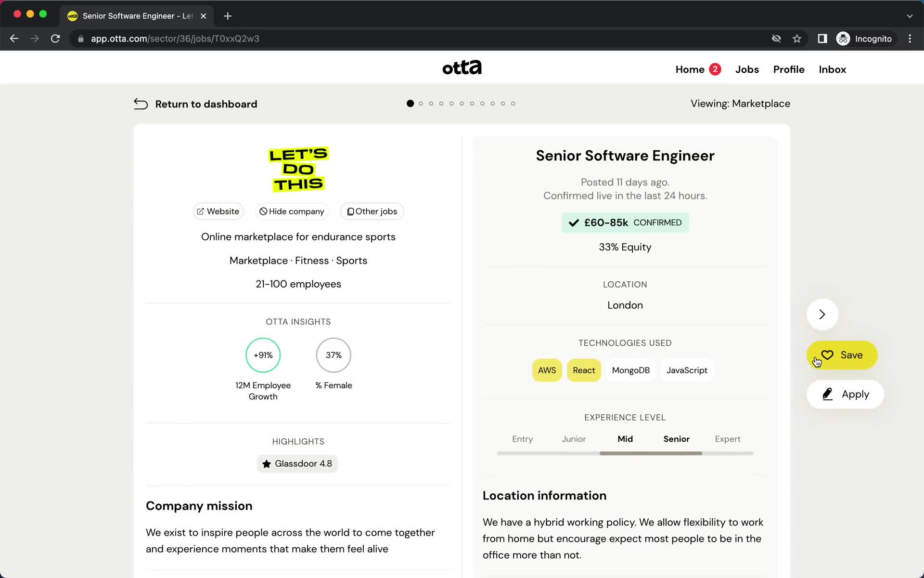Click the experience level bar
Viewport: 924px width, 578px height.
click(625, 453)
